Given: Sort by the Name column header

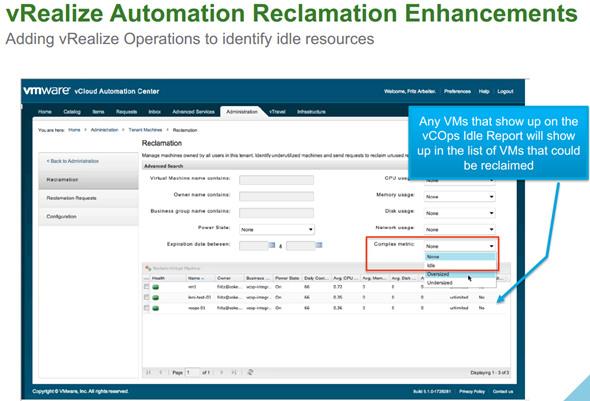Looking at the screenshot, I should (x=200, y=278).
